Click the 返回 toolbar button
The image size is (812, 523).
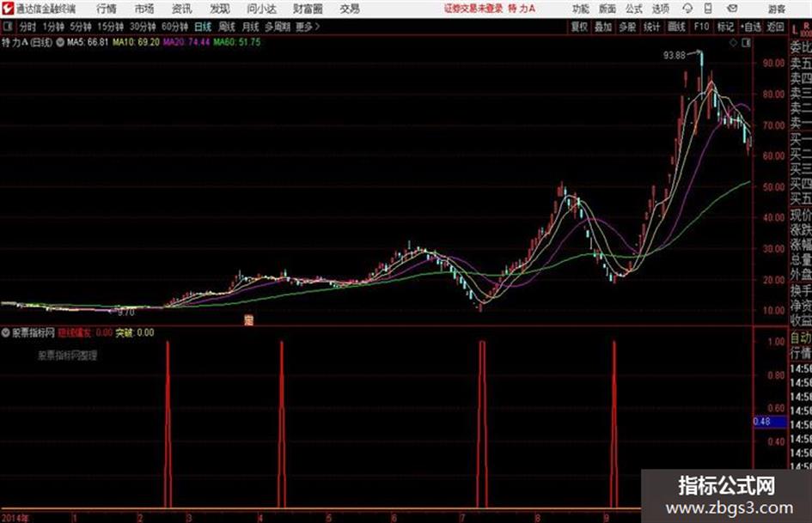(775, 27)
